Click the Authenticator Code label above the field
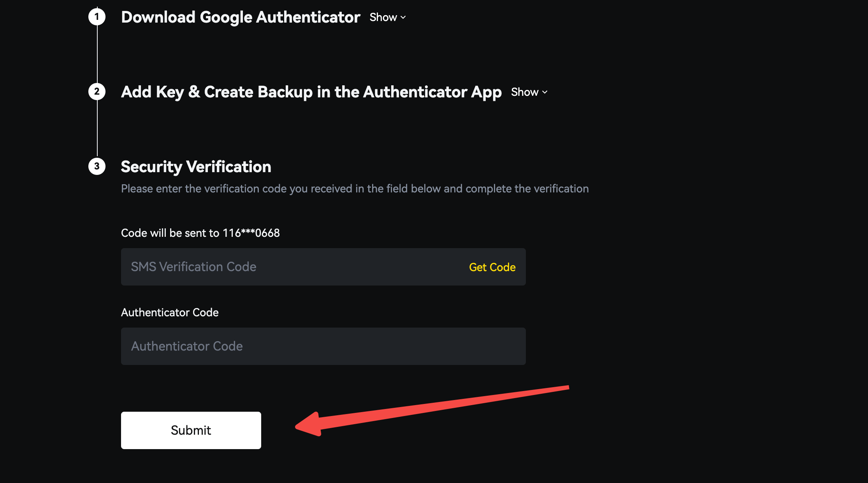 (170, 312)
